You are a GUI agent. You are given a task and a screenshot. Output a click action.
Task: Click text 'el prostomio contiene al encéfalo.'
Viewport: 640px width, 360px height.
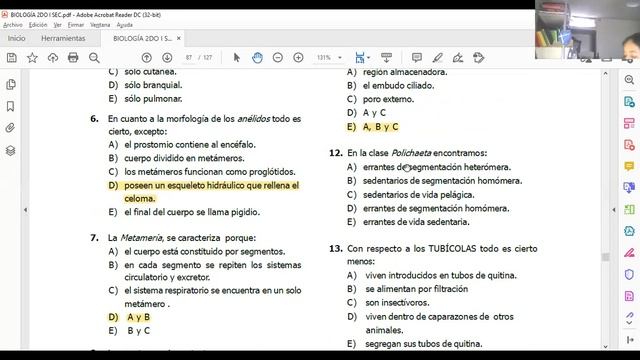190,145
